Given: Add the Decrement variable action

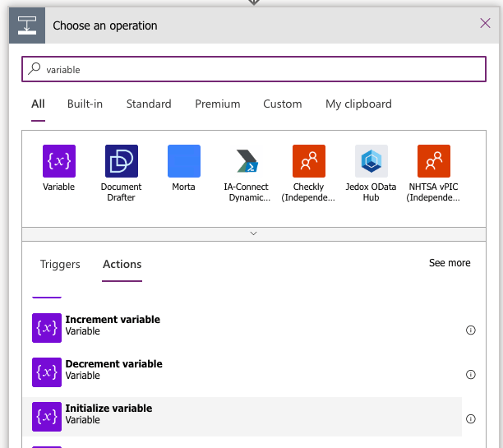Looking at the screenshot, I should tap(113, 370).
